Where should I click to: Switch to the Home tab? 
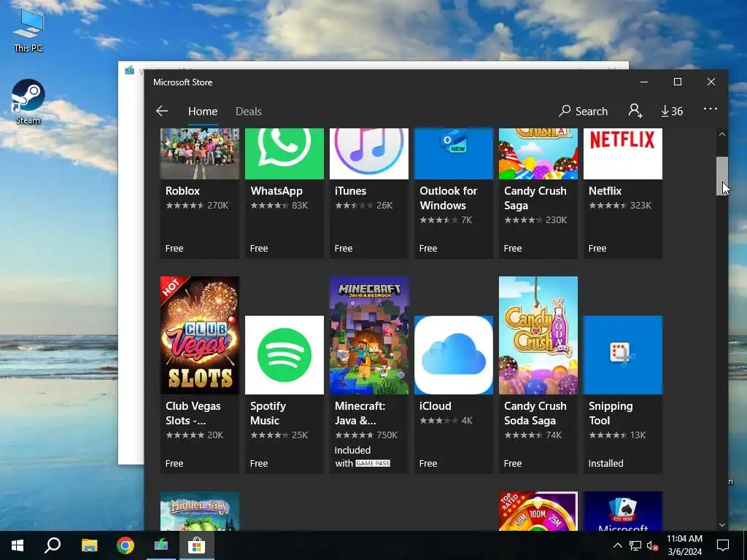(203, 112)
